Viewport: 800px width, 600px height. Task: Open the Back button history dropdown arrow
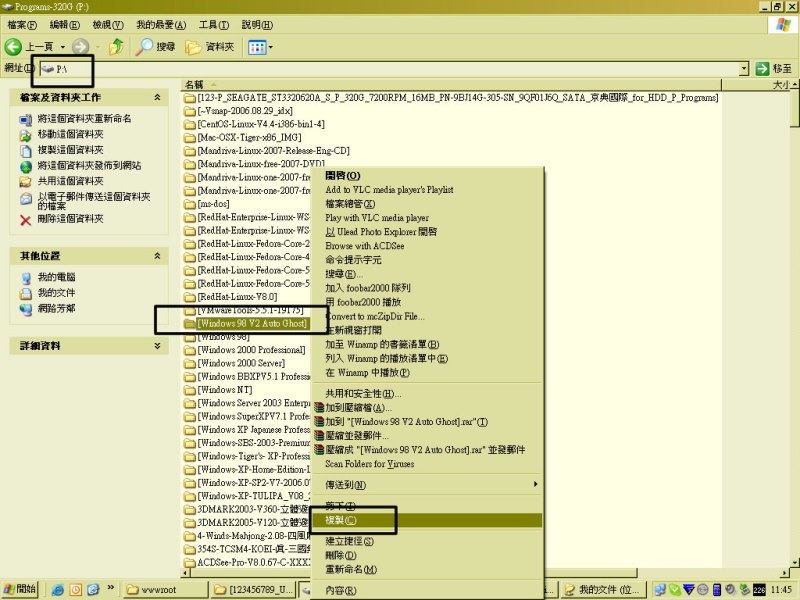click(x=63, y=47)
